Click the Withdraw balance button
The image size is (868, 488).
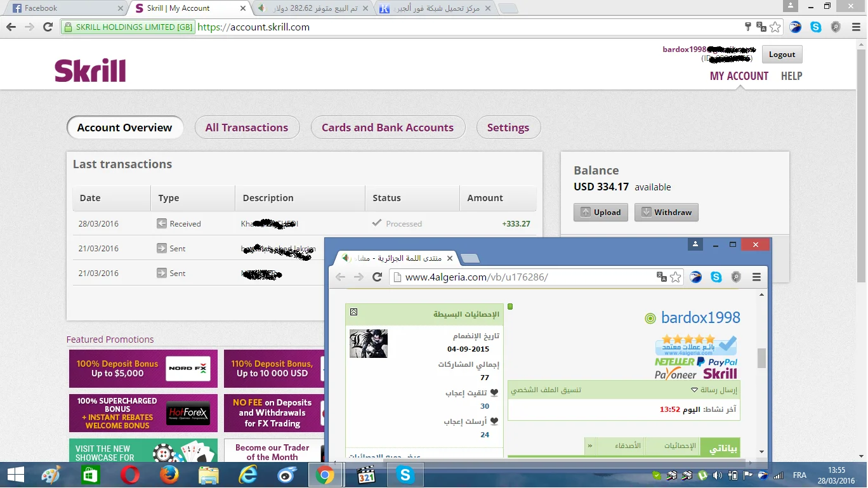[666, 213]
